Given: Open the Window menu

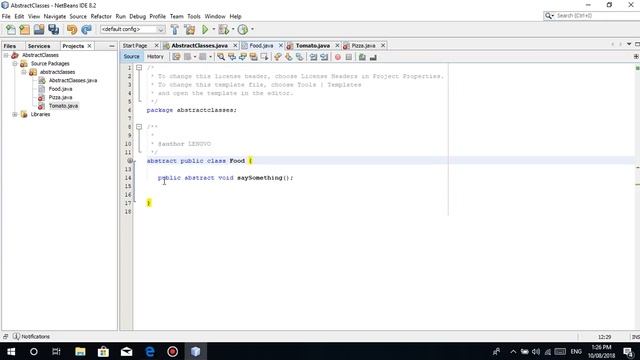Looking at the screenshot, I should coord(215,16).
